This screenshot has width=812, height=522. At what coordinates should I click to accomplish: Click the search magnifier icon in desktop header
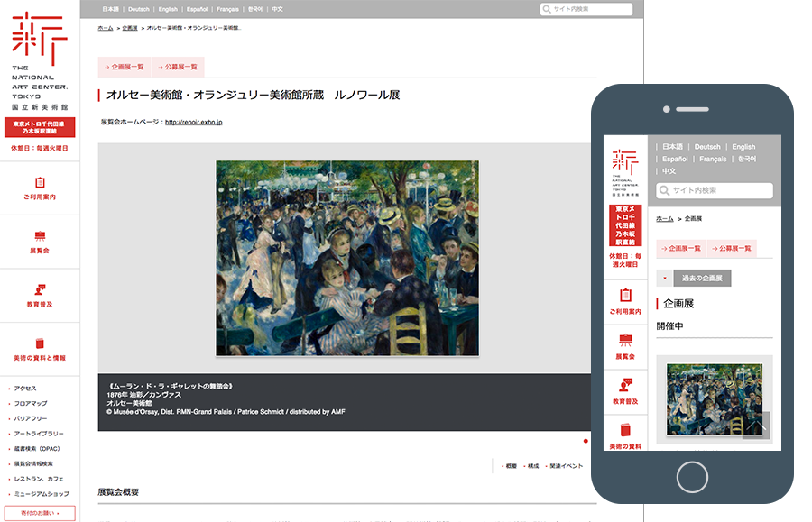547,9
